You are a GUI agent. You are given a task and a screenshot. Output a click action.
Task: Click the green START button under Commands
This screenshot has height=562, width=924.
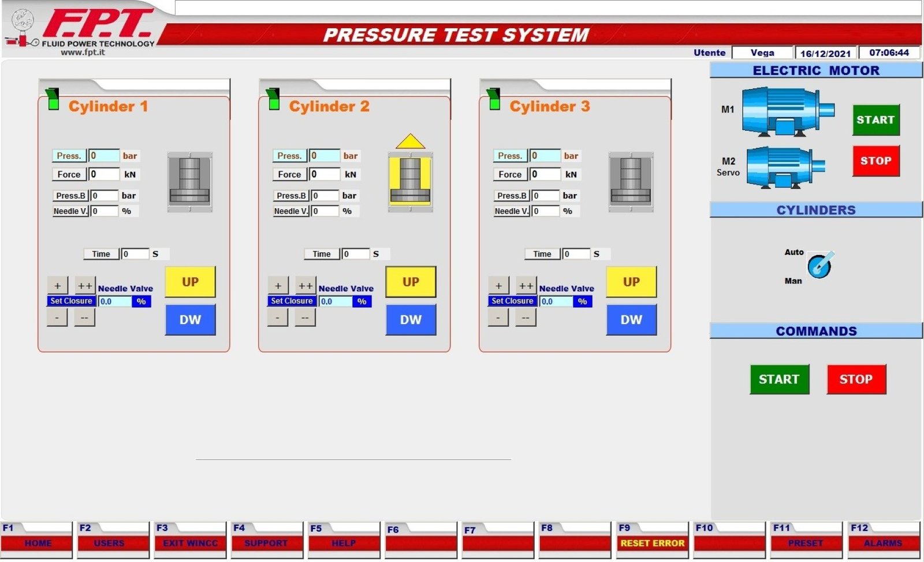779,379
